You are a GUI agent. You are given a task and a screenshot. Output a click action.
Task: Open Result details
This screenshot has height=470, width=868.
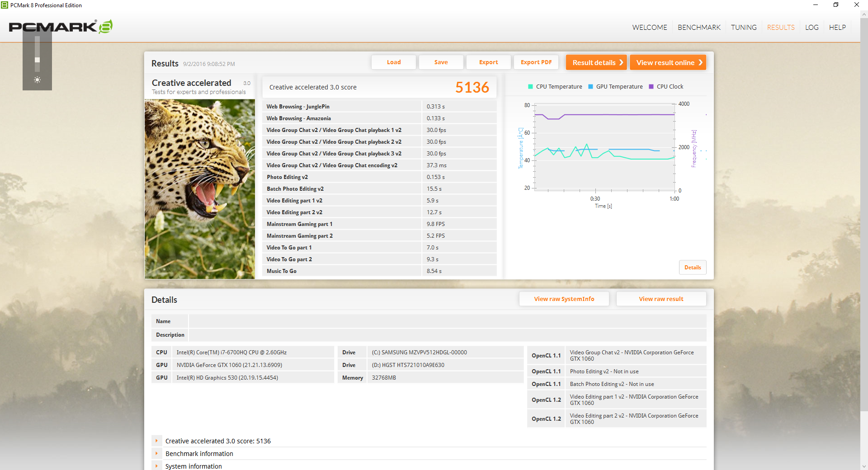point(596,62)
